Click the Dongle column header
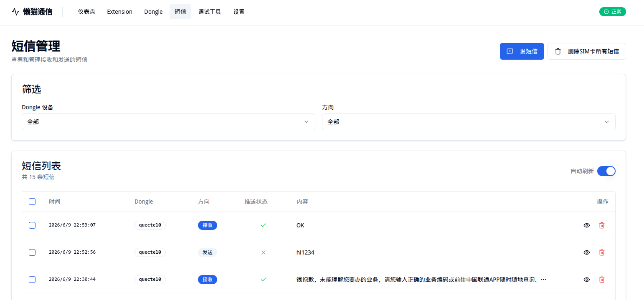Viewport: 644px width, 300px height. (144, 202)
